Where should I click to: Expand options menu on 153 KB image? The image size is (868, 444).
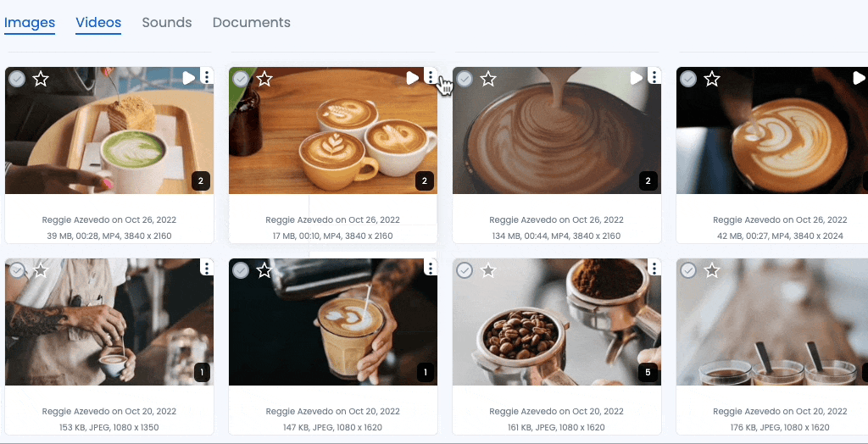click(207, 268)
